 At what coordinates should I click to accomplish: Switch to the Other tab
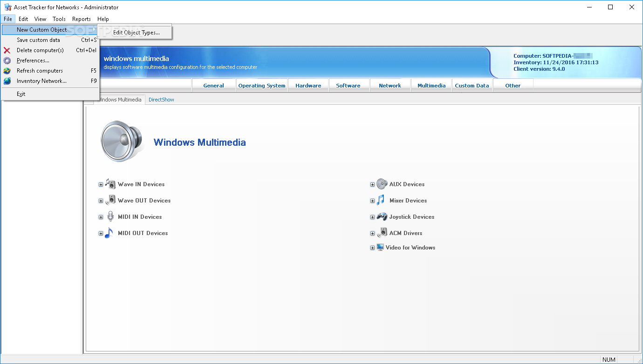pyautogui.click(x=513, y=86)
